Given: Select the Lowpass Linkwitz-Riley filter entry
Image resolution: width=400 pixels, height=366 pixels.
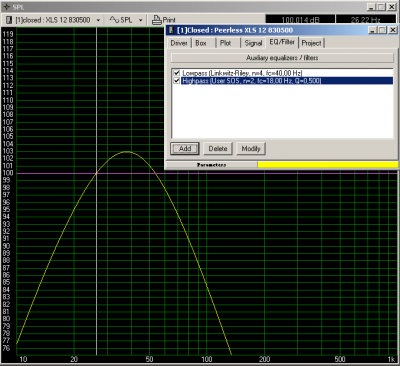Looking at the screenshot, I should coord(242,73).
